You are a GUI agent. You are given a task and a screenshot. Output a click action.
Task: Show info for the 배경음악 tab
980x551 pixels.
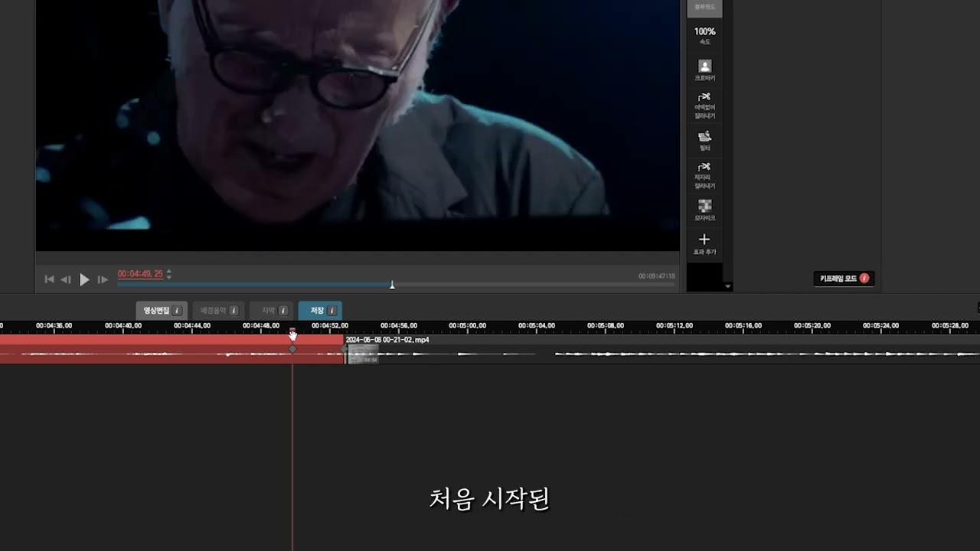tap(234, 311)
